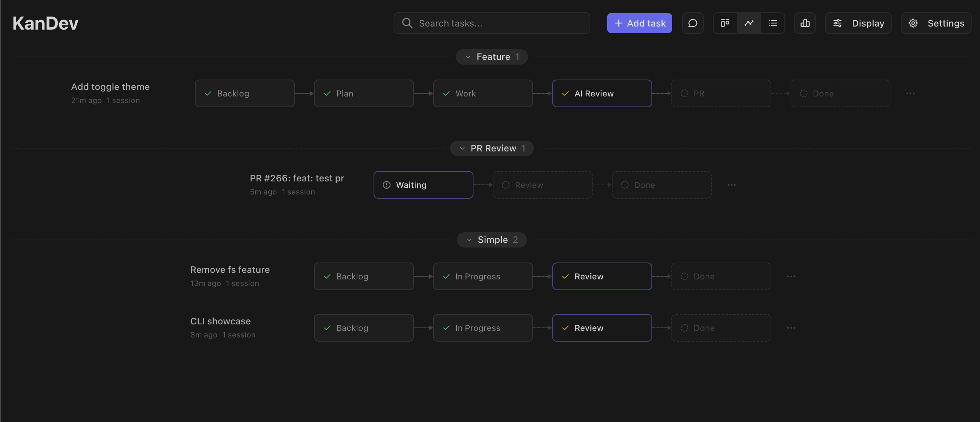
Task: Select the AI Review step of Add toggle theme
Action: pyautogui.click(x=602, y=93)
